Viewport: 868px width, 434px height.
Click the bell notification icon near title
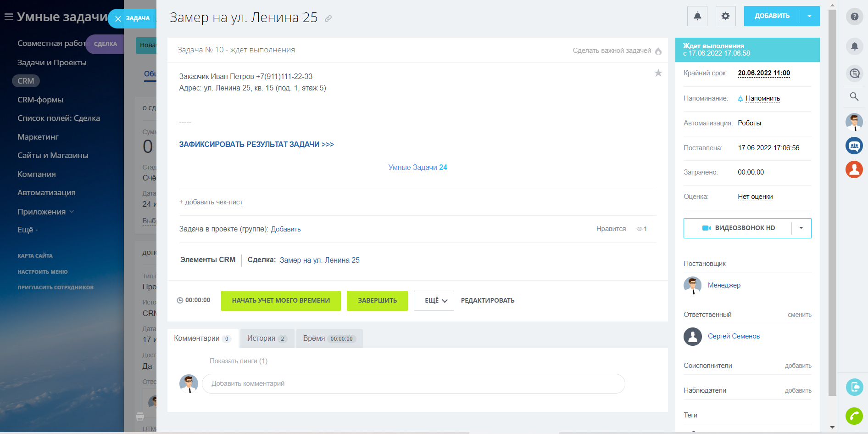click(697, 16)
